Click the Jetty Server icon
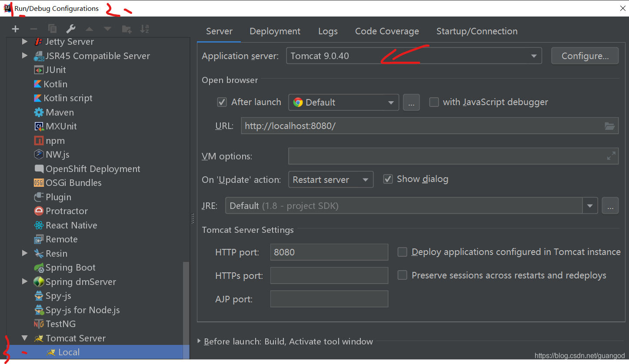 coord(39,42)
